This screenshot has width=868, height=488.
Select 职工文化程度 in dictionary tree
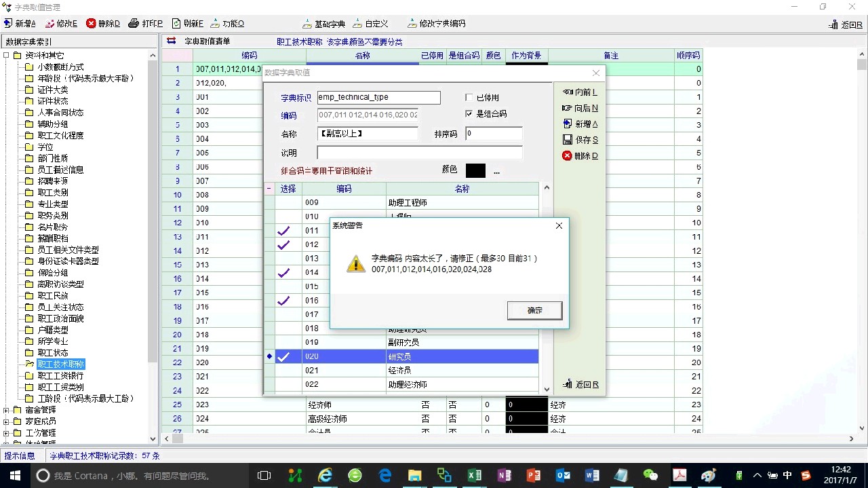click(60, 136)
